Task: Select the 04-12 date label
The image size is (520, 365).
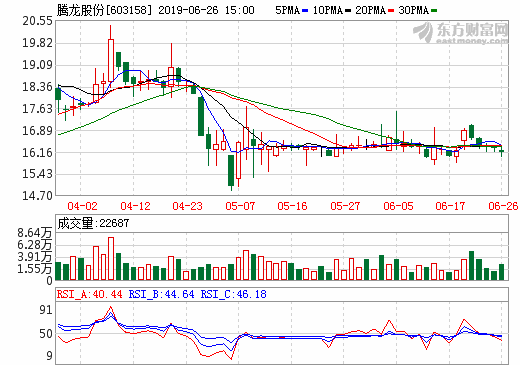Action: 135,206
